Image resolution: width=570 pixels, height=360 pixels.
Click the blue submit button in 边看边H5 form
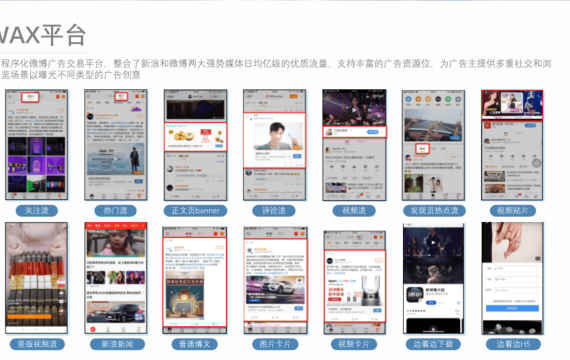[x=512, y=308]
